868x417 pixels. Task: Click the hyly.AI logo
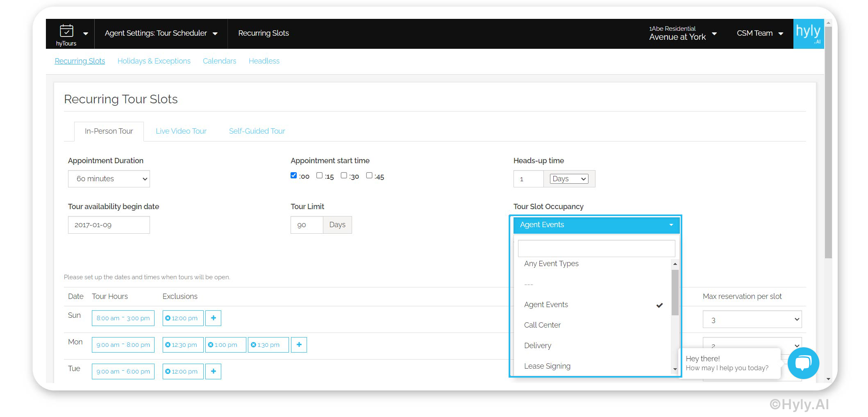(x=808, y=34)
